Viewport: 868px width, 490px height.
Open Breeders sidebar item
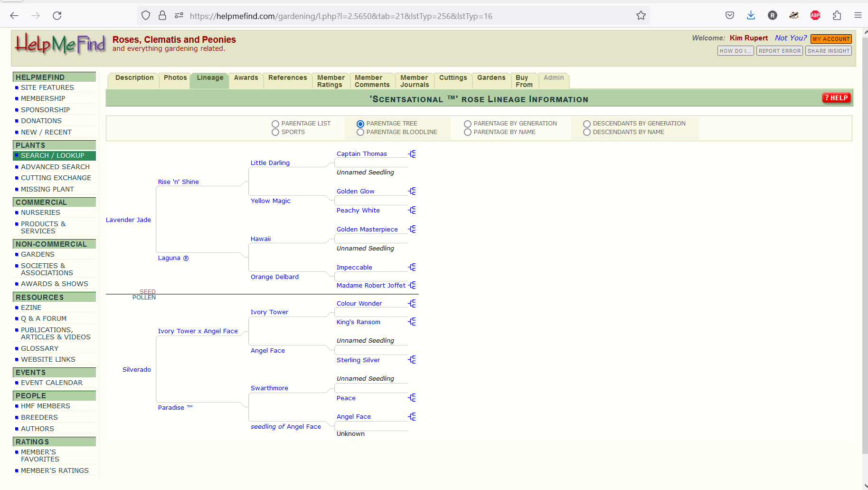39,417
